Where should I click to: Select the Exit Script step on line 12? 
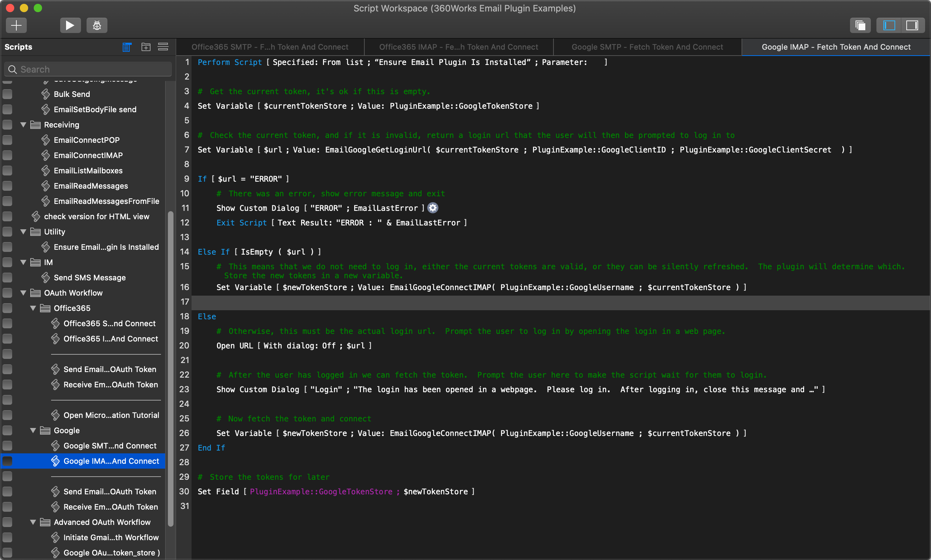pos(342,223)
